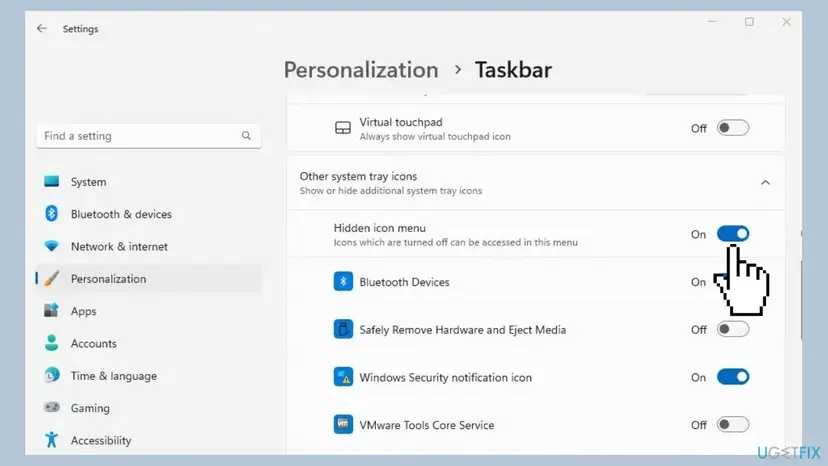Disable Windows Security notification icon toggle

pos(733,377)
